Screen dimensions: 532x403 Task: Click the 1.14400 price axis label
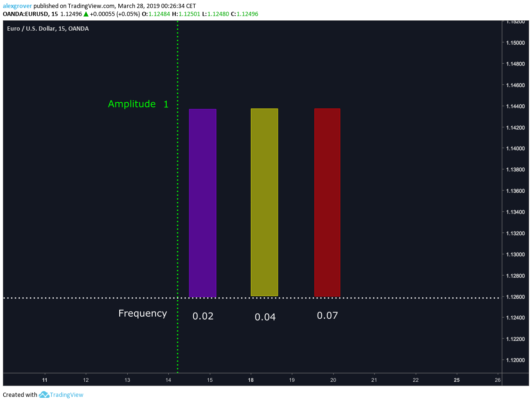click(x=515, y=106)
